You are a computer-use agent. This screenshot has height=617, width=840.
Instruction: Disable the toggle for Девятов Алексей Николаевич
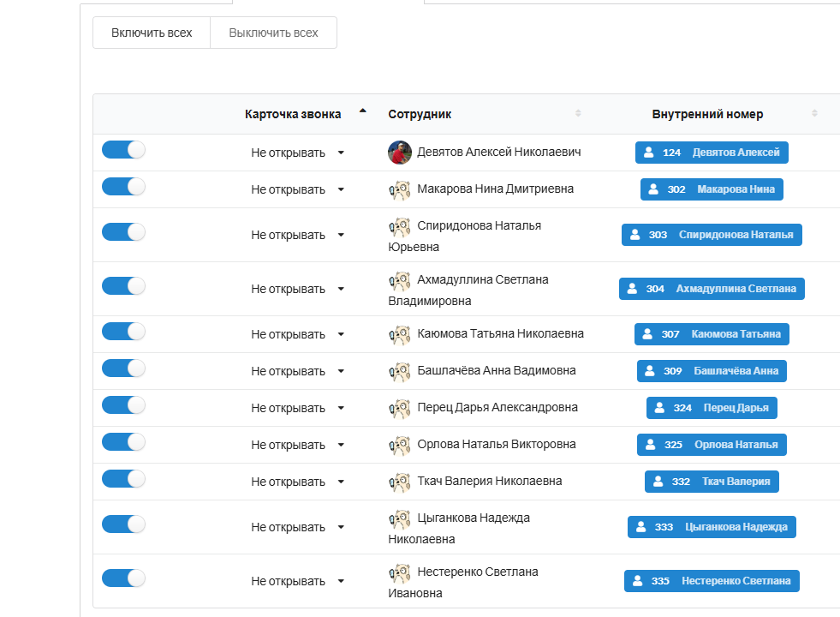click(x=123, y=150)
